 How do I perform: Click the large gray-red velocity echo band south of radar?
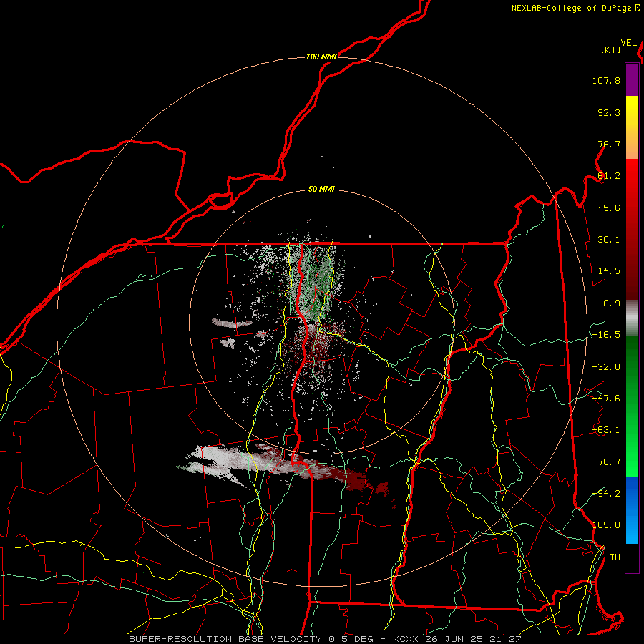283,466
